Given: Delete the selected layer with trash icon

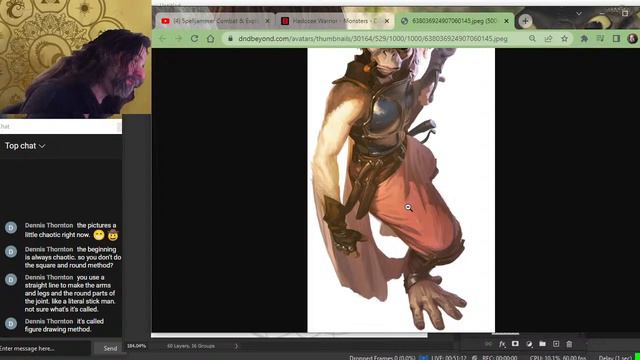Looking at the screenshot, I should coord(569,344).
